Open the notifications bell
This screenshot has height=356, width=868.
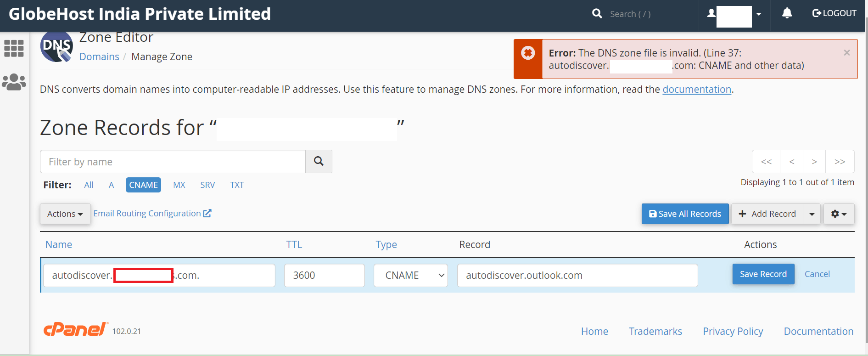click(x=787, y=13)
